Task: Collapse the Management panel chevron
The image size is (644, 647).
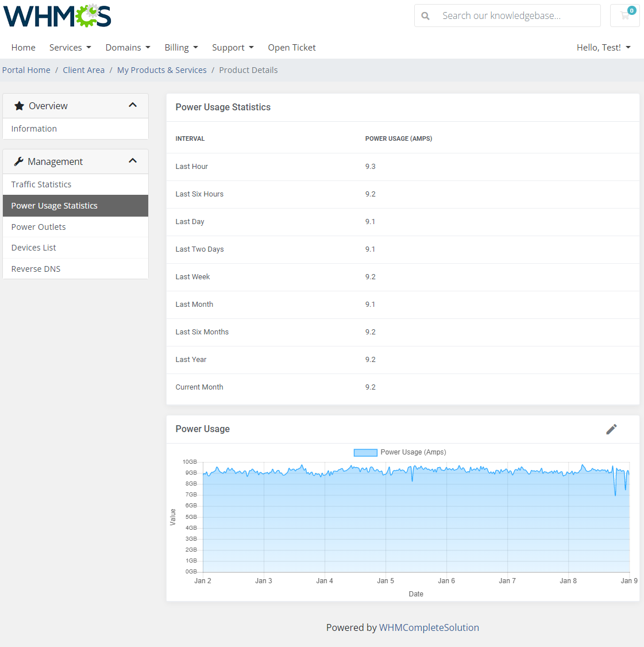Action: 133,161
